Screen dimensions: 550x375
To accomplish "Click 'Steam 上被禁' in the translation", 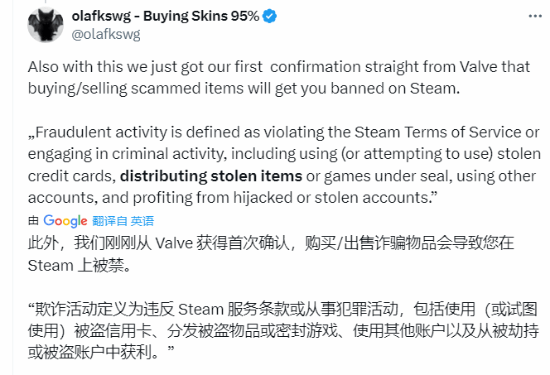I will 76,265.
